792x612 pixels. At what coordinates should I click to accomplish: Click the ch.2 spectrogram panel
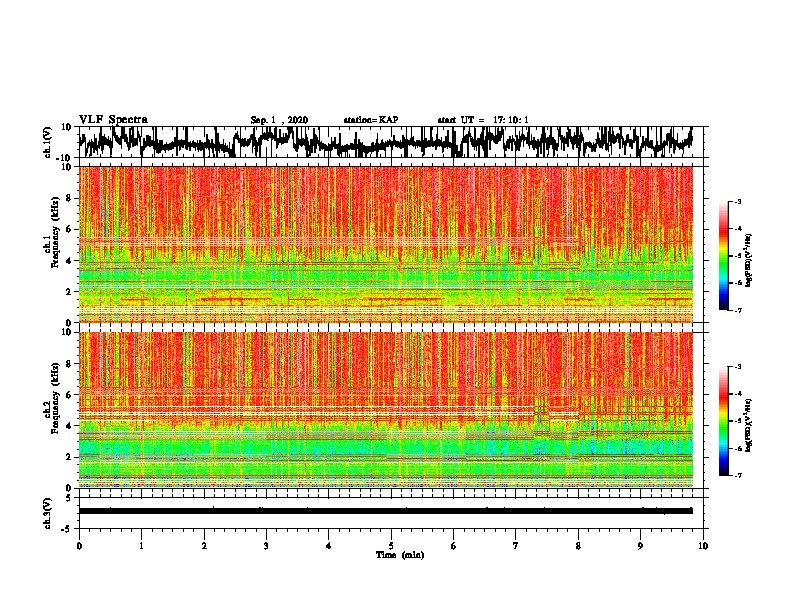pos(386,410)
